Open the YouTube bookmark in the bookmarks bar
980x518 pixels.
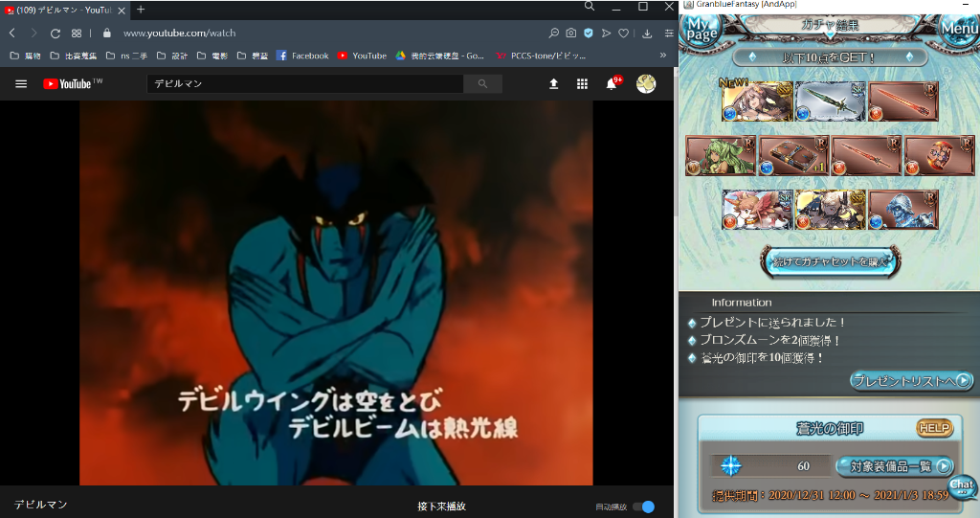(x=362, y=56)
